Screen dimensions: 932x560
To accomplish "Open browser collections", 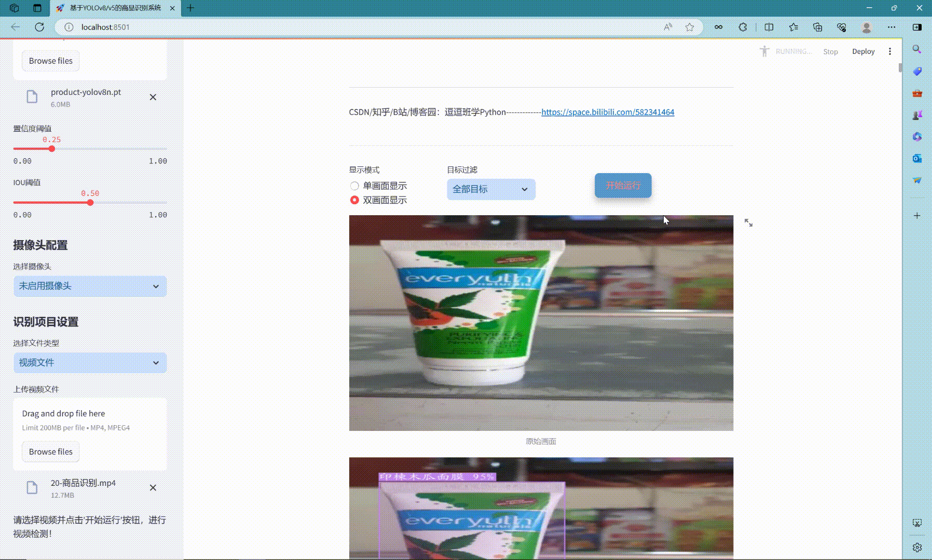I will click(818, 27).
